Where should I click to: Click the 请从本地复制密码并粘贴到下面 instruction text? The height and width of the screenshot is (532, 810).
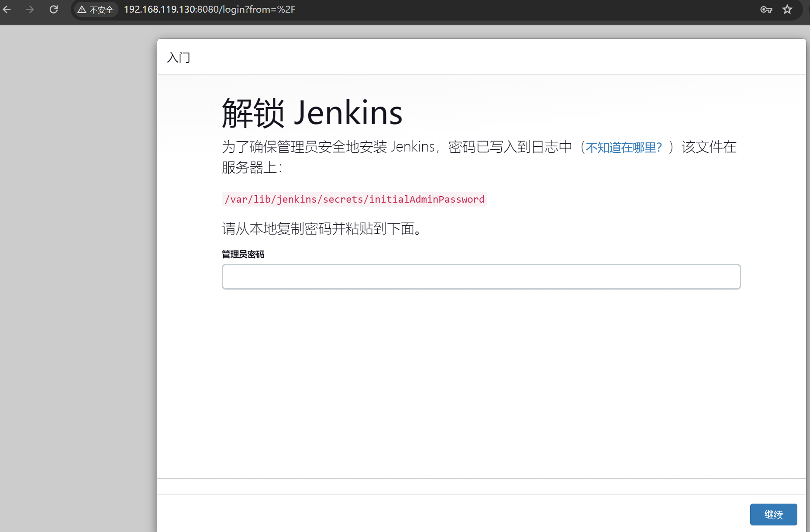[322, 228]
